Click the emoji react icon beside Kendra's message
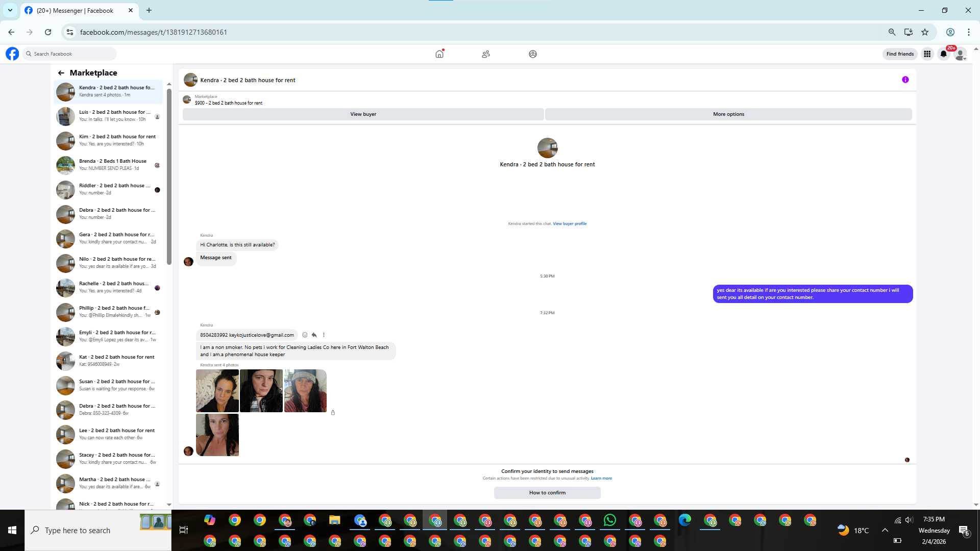Screen dimensions: 980x551 tap(305, 335)
